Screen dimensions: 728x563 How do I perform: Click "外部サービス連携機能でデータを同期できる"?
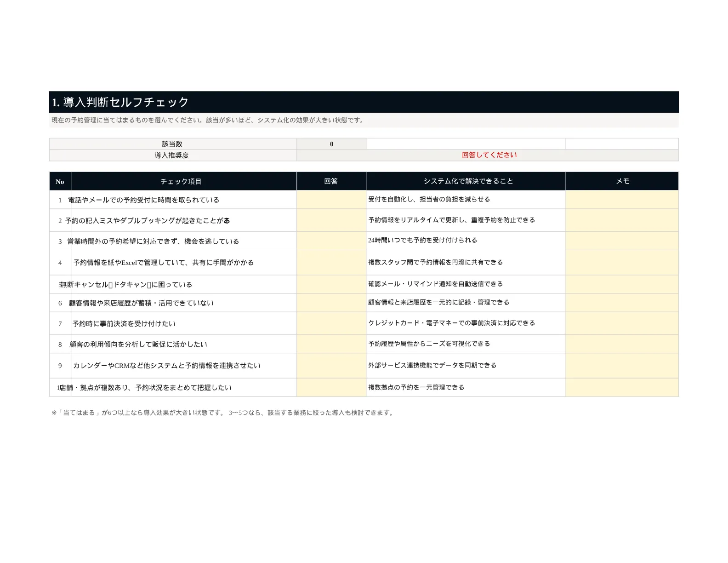click(x=432, y=365)
